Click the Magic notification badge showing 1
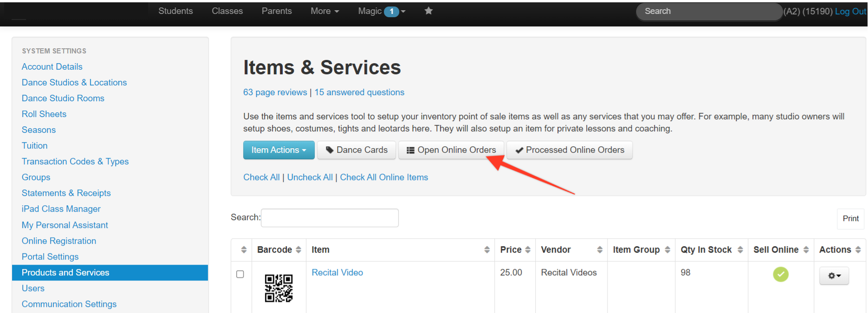The image size is (868, 313). [x=392, y=12]
